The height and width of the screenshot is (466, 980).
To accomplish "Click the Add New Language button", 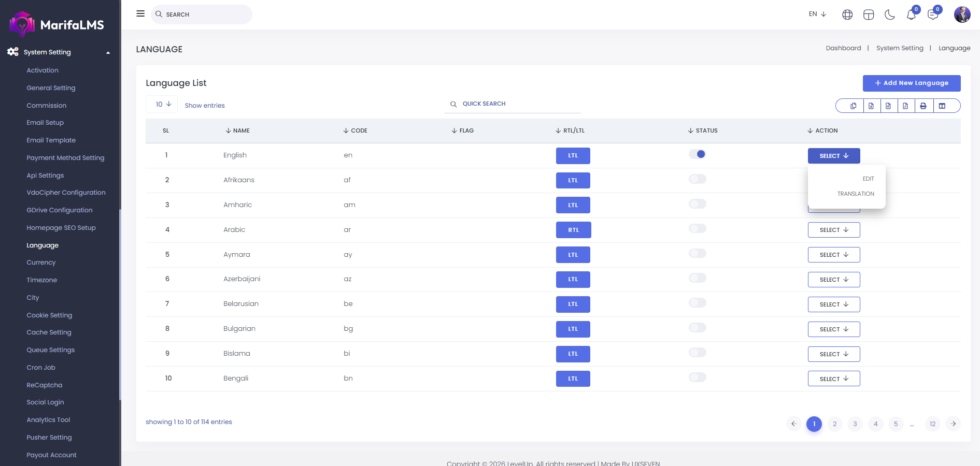I will 911,83.
